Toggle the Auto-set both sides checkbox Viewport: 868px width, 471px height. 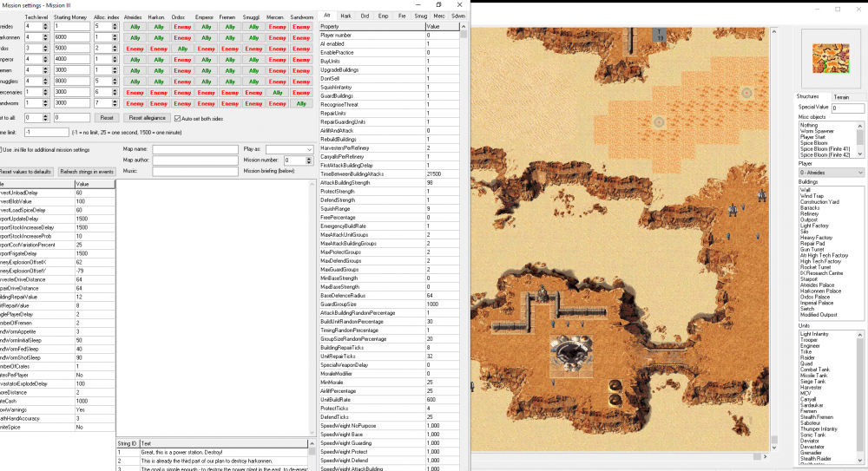tap(176, 117)
